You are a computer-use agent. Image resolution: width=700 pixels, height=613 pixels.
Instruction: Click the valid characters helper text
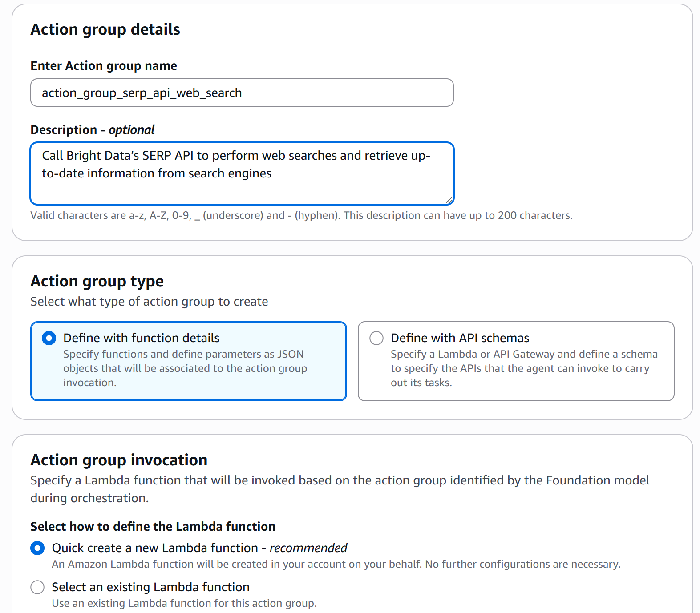[x=301, y=215]
